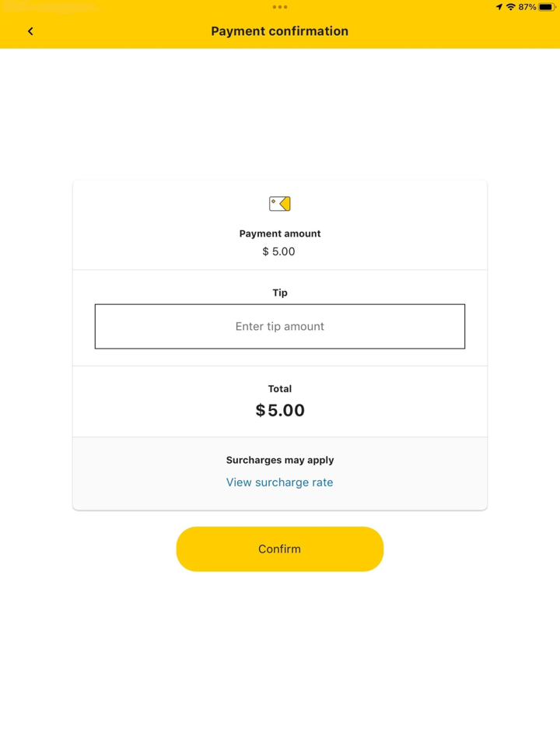Image resolution: width=560 pixels, height=747 pixels.
Task: Tap the back arrow in header
Action: click(30, 31)
